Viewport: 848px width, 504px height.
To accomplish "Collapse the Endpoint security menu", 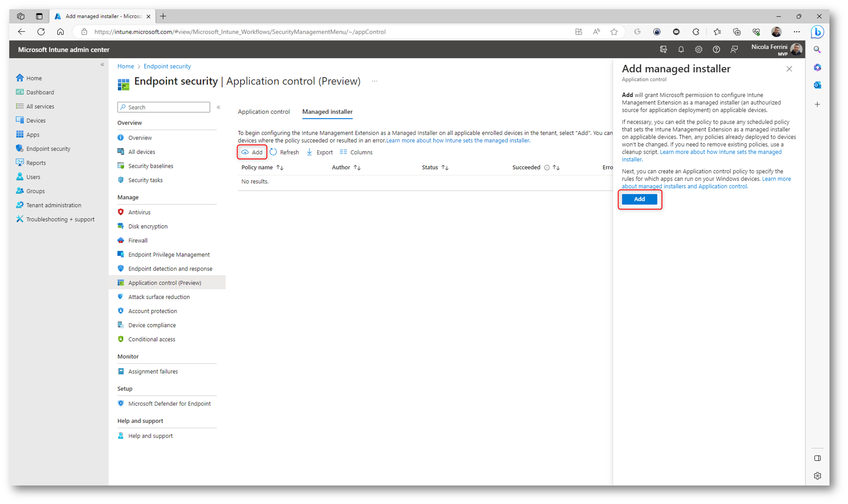I will click(218, 107).
